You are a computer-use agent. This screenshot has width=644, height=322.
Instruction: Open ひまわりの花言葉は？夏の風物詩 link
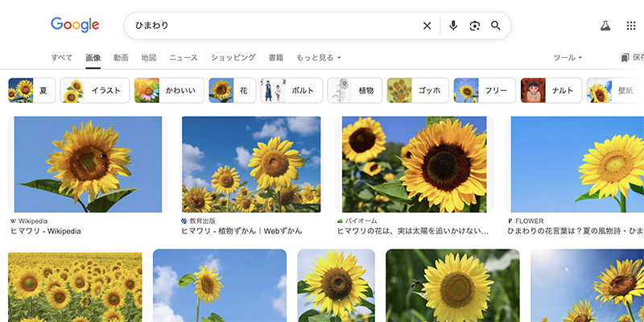576,231
